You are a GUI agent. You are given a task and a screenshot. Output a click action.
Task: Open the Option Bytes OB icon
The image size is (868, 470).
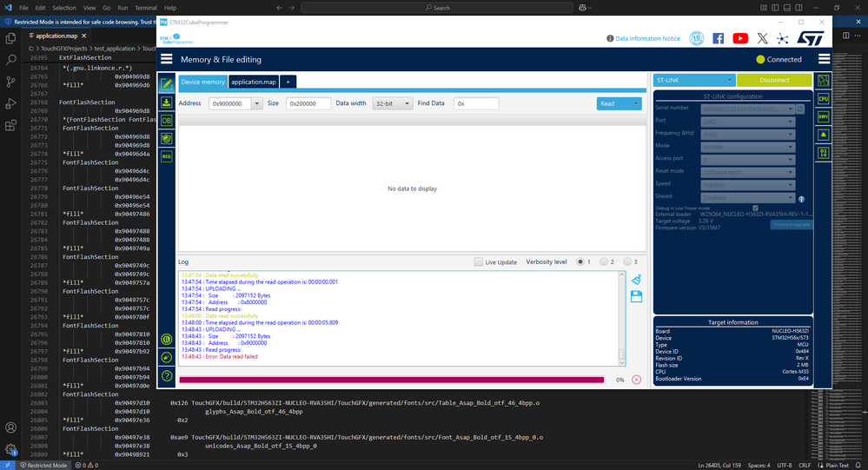coord(167,120)
